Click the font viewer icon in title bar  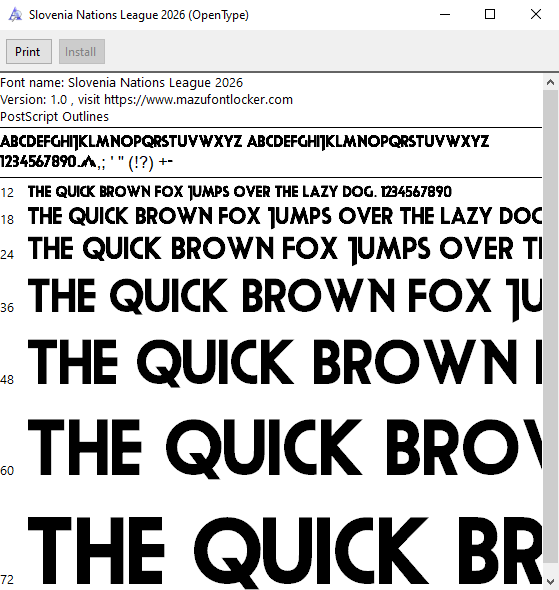click(x=15, y=15)
